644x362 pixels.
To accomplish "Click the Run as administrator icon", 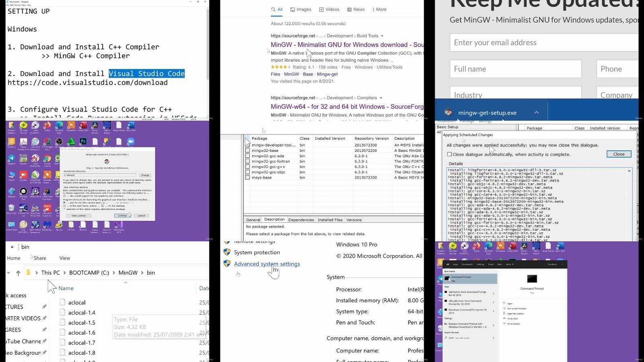I will pyautogui.click(x=504, y=308).
